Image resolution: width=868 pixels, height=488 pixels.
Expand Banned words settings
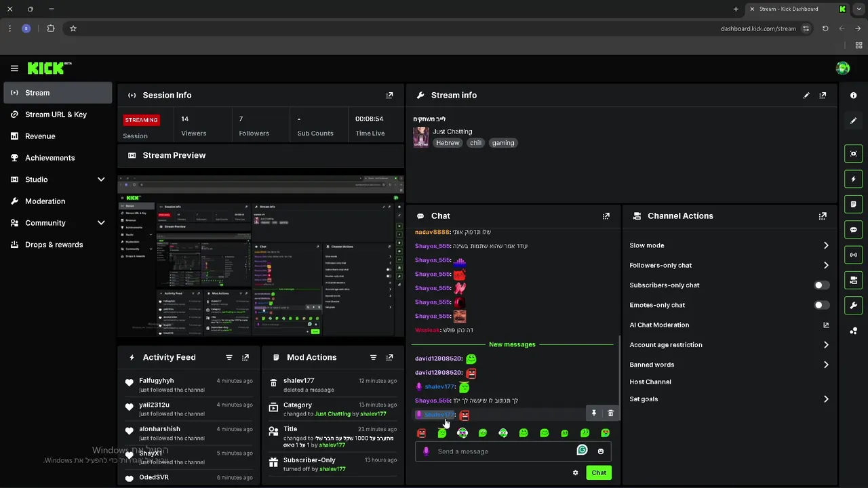pos(826,365)
